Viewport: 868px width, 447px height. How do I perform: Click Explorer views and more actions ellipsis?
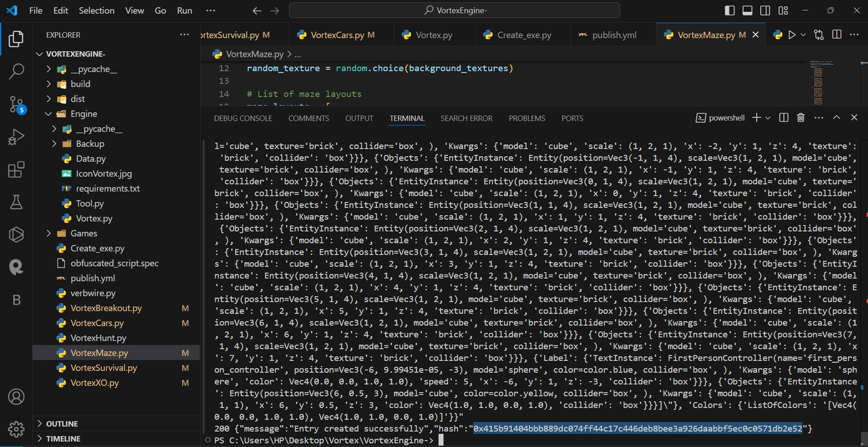click(x=184, y=35)
